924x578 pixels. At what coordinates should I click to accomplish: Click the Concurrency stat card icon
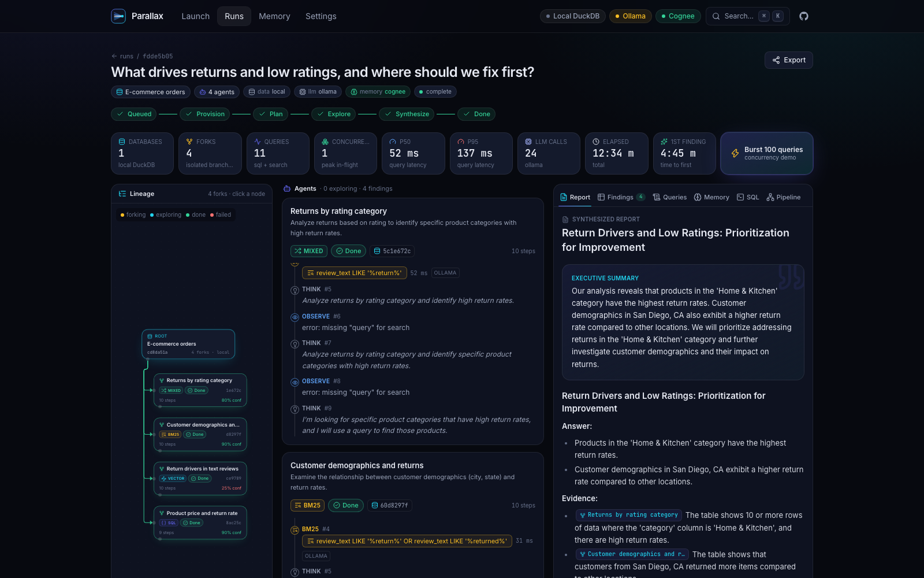point(325,142)
